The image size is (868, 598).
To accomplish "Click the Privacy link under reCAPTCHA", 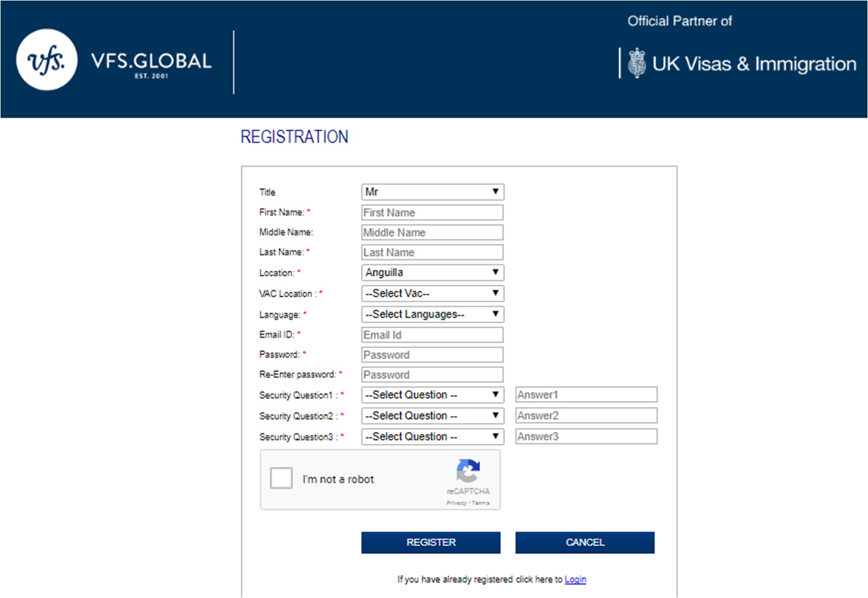I will [x=455, y=503].
